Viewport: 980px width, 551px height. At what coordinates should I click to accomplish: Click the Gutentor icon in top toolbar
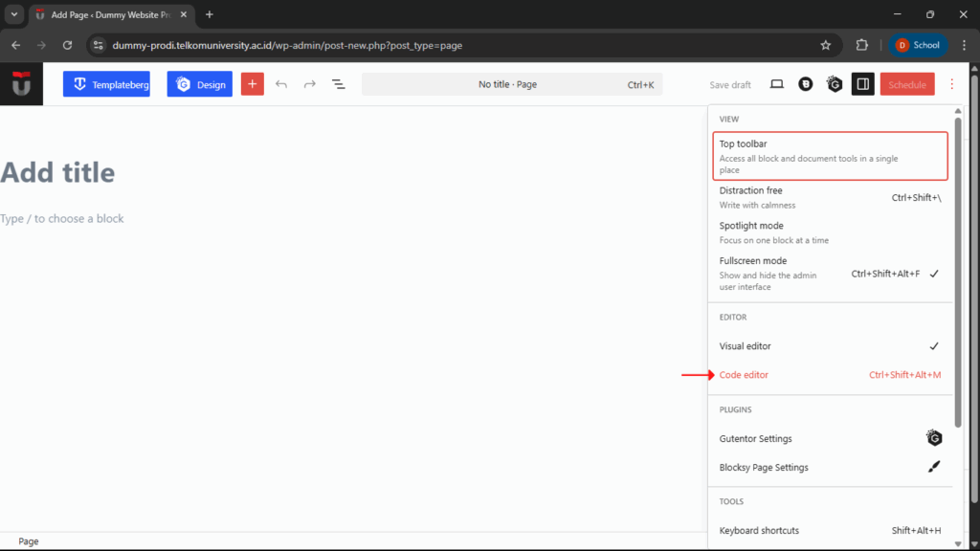point(835,84)
